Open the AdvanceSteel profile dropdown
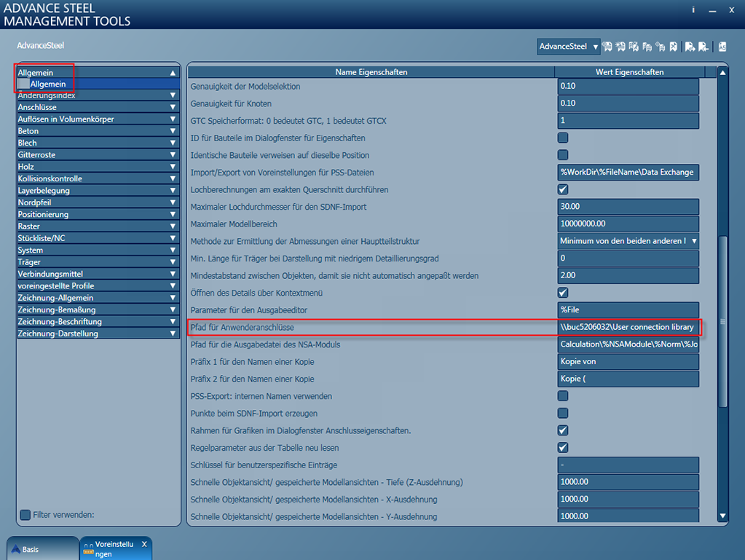The height and width of the screenshot is (560, 745). (568, 47)
